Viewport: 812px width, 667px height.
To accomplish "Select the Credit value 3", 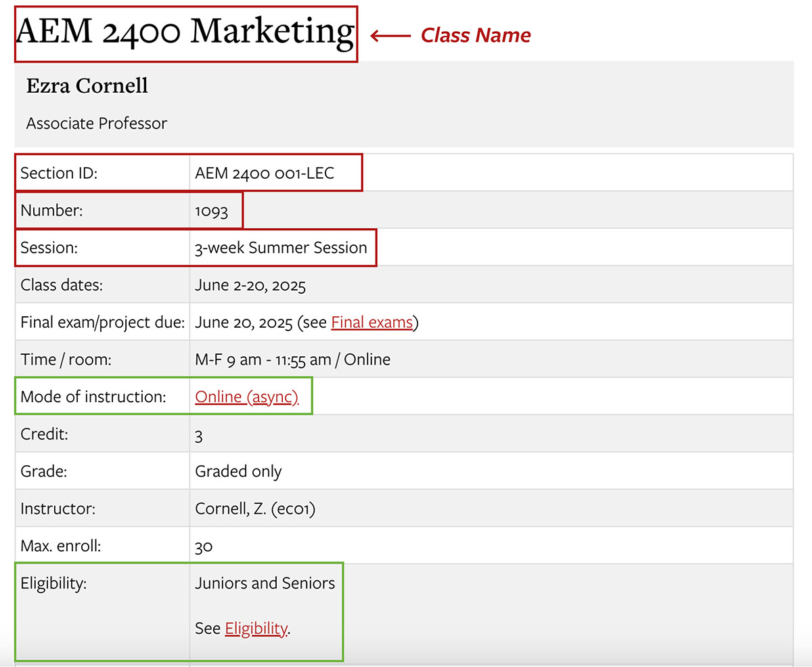I will (199, 435).
